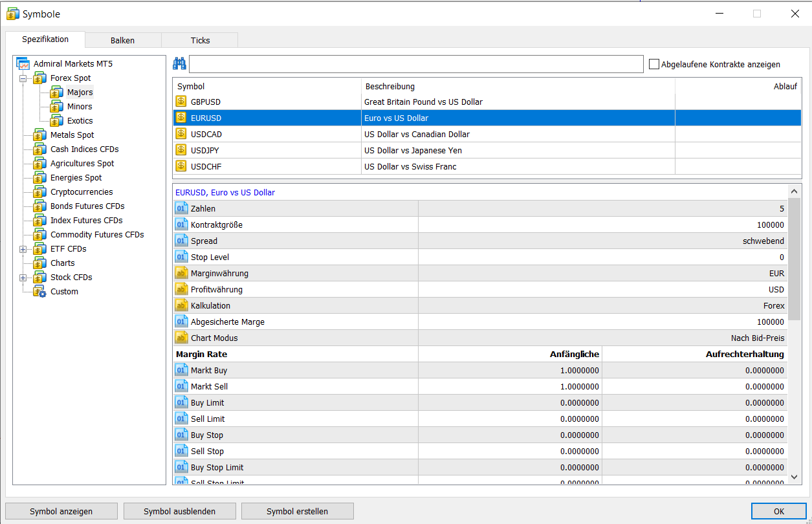Click the Index Futures CFDs folder icon
The image size is (812, 524).
click(x=40, y=221)
